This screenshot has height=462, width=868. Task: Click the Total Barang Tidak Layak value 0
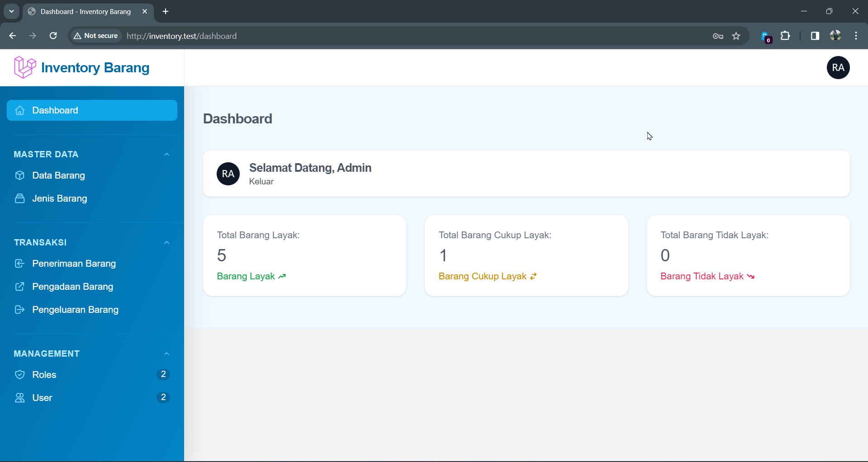[x=665, y=255]
